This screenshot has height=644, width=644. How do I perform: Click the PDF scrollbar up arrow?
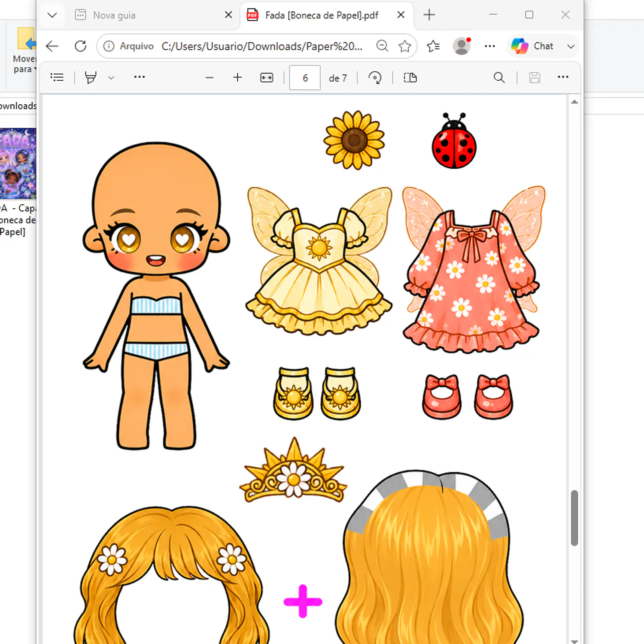[574, 102]
